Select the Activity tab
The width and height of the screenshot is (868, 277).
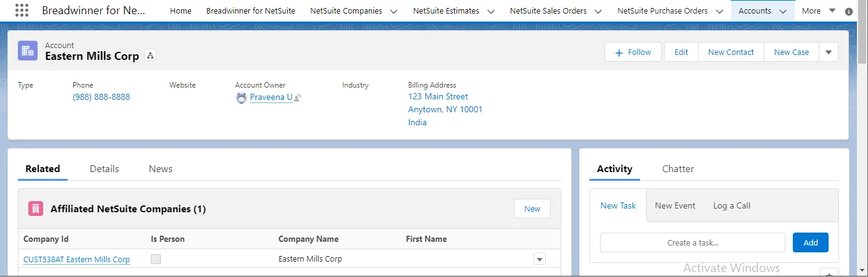615,168
